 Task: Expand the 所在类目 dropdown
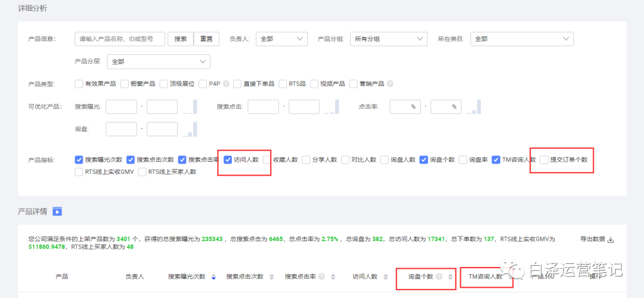(x=522, y=39)
